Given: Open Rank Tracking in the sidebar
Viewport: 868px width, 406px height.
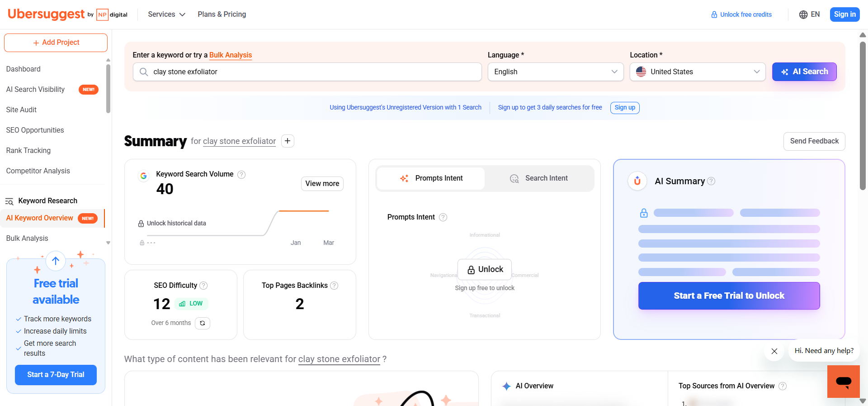Looking at the screenshot, I should point(28,151).
